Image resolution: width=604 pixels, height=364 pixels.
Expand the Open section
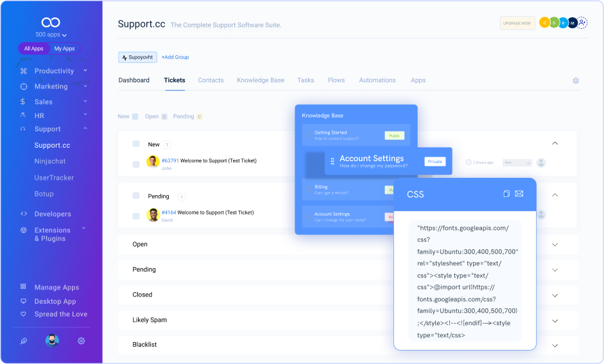tap(555, 245)
